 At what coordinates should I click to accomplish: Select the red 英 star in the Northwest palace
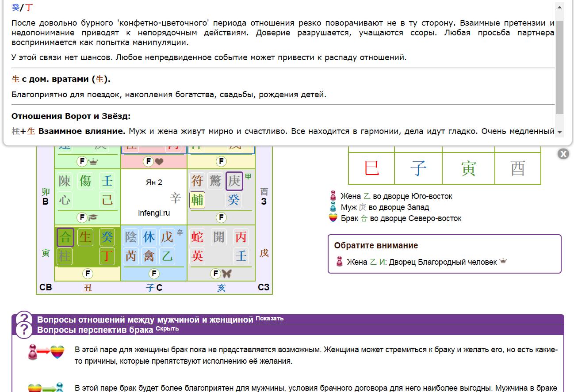point(197,256)
